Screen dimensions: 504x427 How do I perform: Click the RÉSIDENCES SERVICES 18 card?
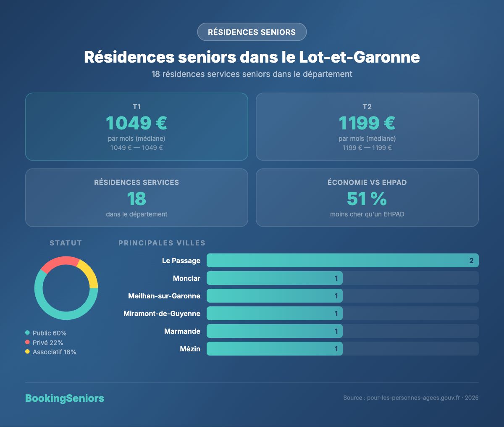[136, 198]
